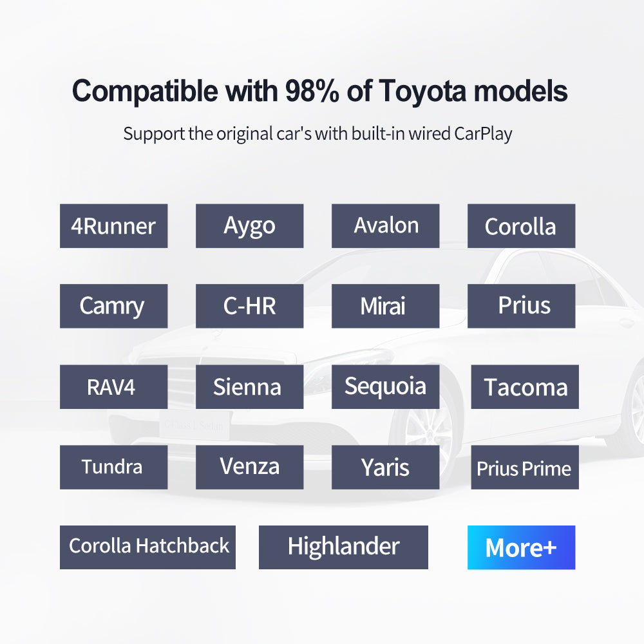This screenshot has width=644, height=644.
Task: Click the 4Runner model button
Action: click(x=113, y=226)
